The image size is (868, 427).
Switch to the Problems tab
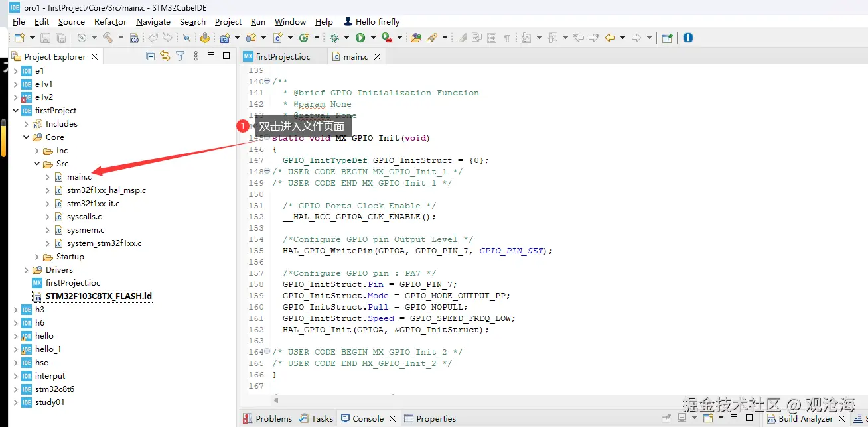(x=267, y=418)
